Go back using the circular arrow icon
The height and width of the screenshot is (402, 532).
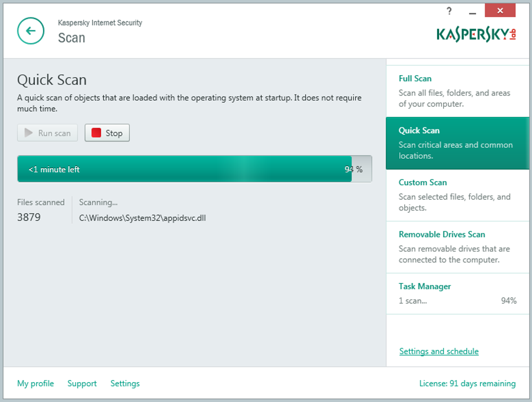coord(31,31)
